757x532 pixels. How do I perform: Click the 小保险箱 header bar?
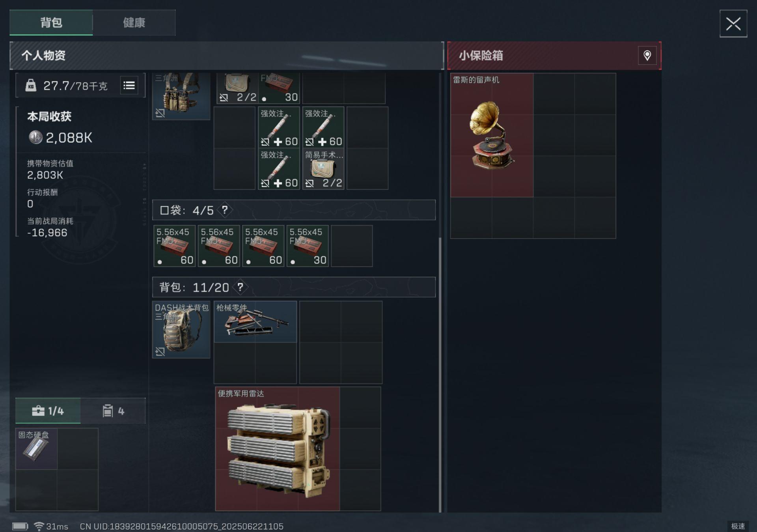(x=554, y=56)
